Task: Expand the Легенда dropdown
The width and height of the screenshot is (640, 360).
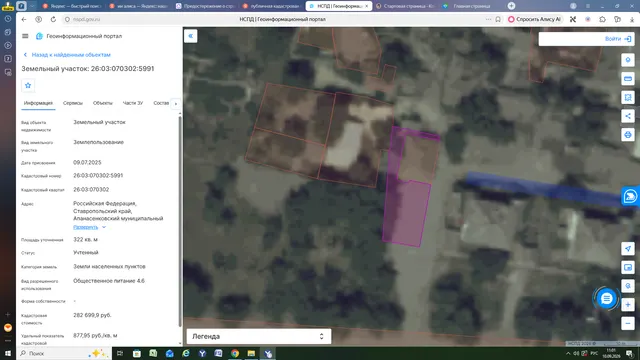Action: coord(259,336)
